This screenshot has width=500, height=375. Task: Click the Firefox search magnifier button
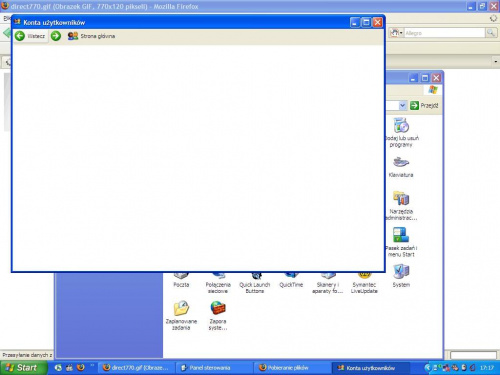point(491,33)
